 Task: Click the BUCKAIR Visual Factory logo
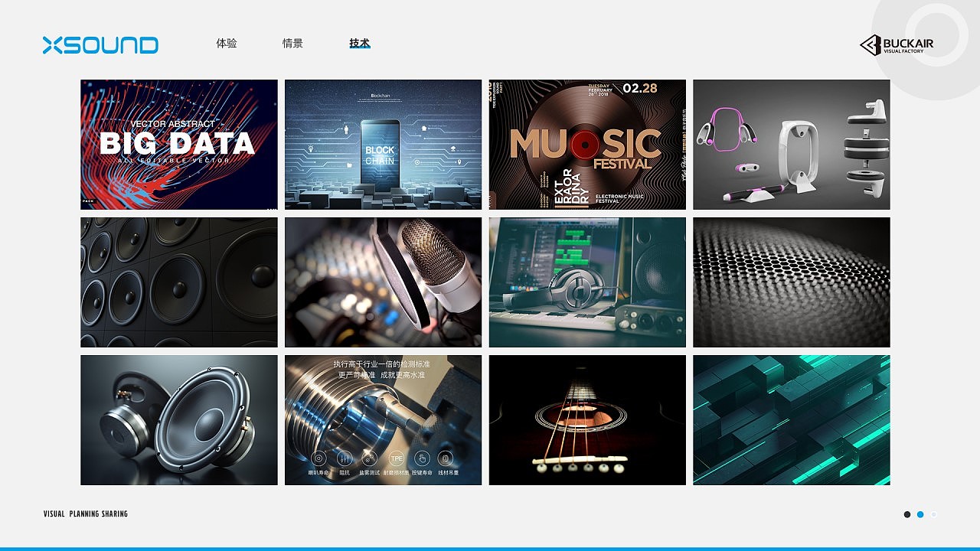pos(897,45)
